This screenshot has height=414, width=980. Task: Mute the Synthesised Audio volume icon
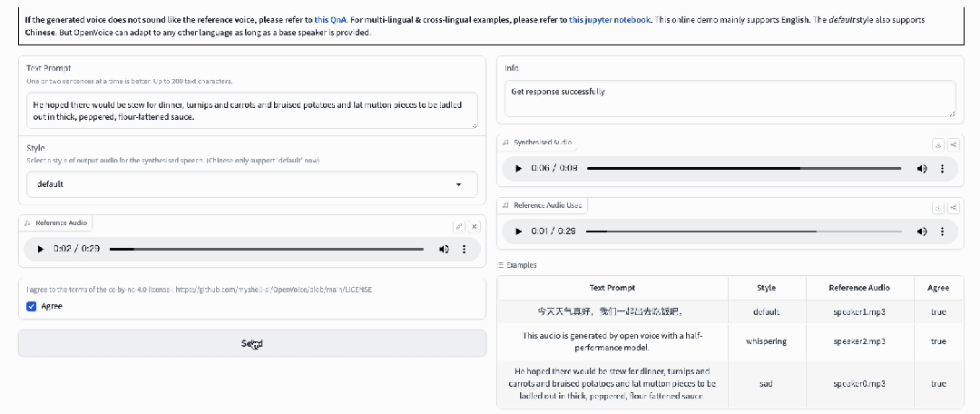coord(922,169)
